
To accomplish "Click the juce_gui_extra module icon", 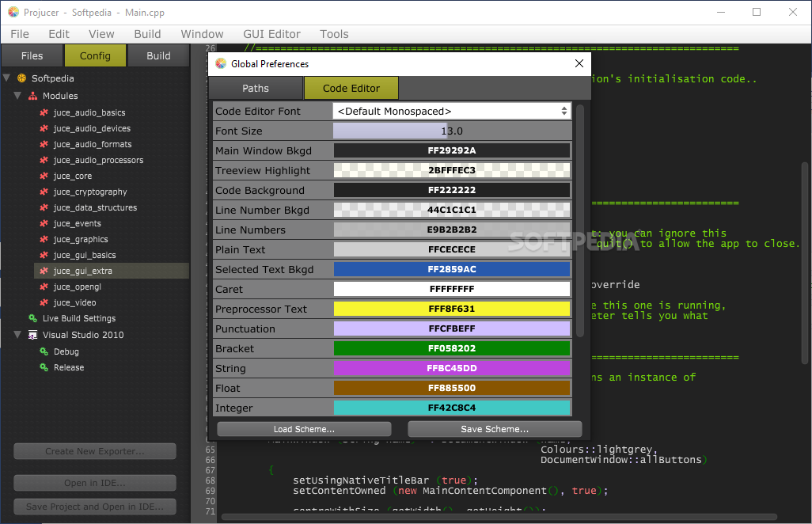I will [x=44, y=271].
